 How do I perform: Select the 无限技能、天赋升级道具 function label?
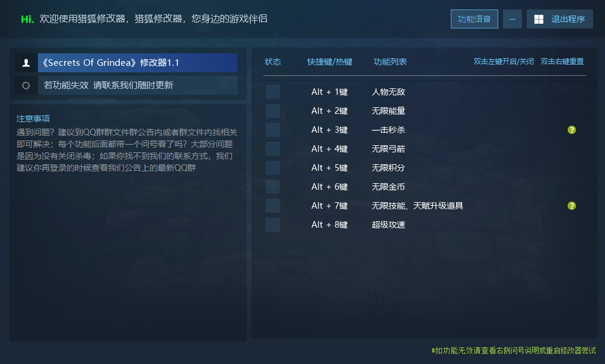click(417, 206)
